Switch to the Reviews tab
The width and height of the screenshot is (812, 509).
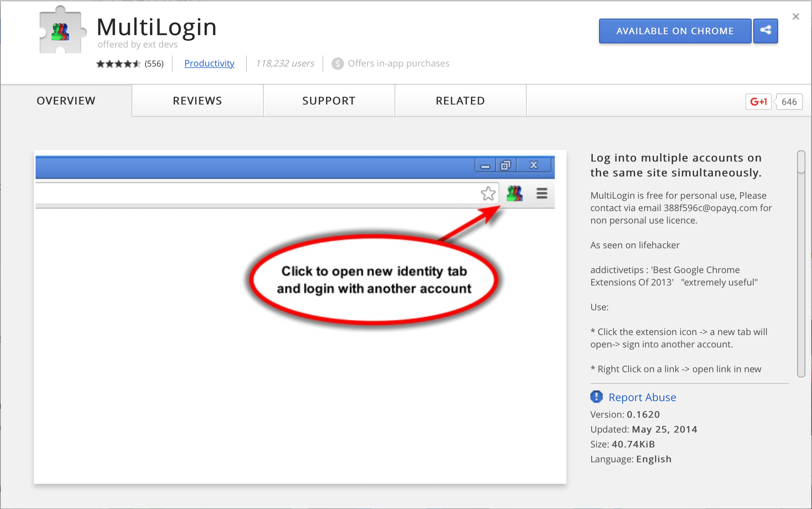tap(197, 101)
